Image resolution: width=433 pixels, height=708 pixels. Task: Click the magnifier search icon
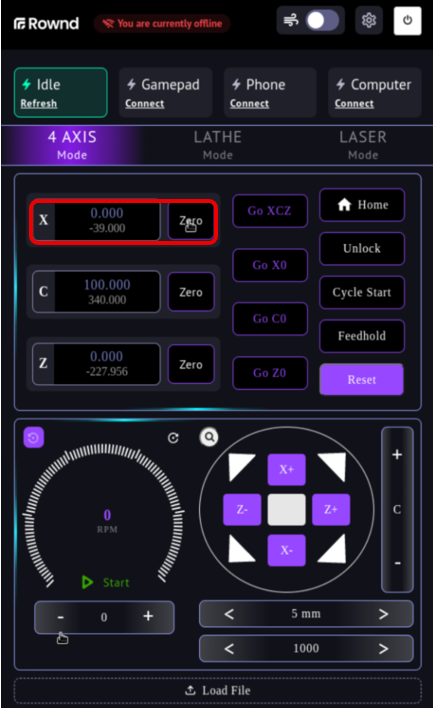click(x=209, y=437)
